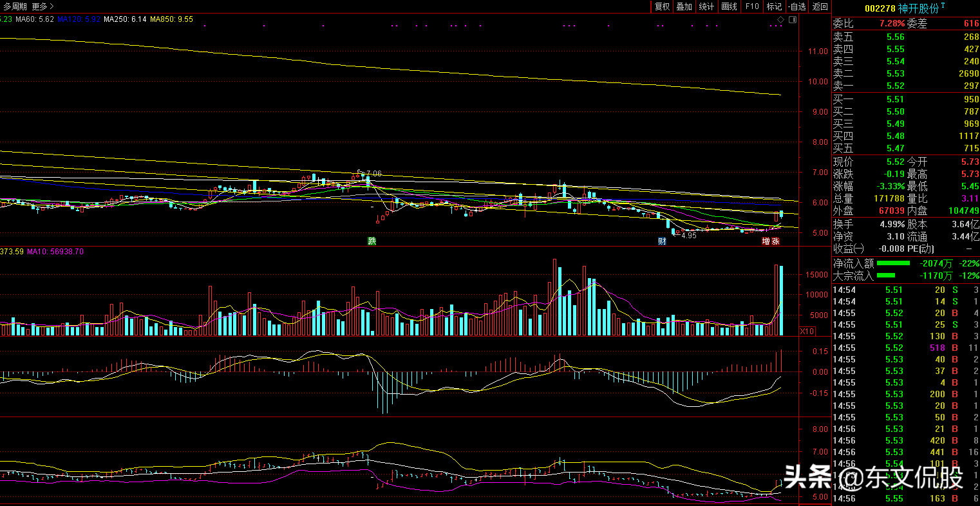This screenshot has height=506, width=980.
Task: Click the red 增 marker on the chart
Action: click(x=766, y=241)
